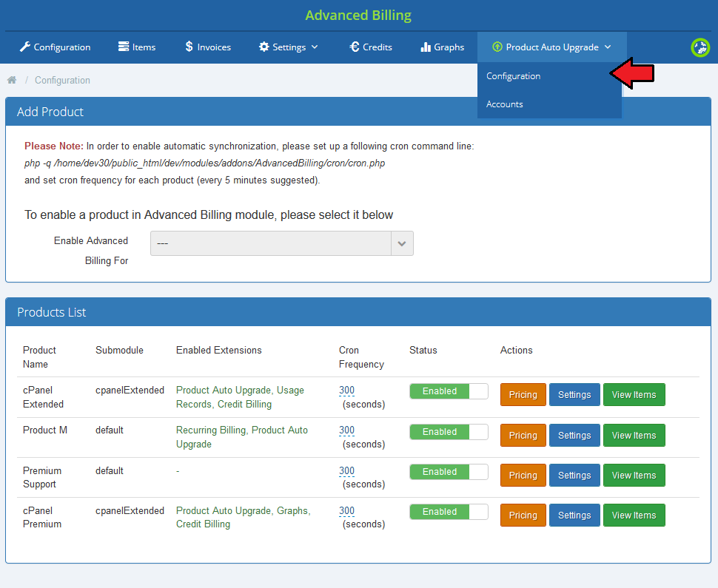
Task: Select Configuration in Product Auto Upgrade submenu
Action: click(x=513, y=76)
